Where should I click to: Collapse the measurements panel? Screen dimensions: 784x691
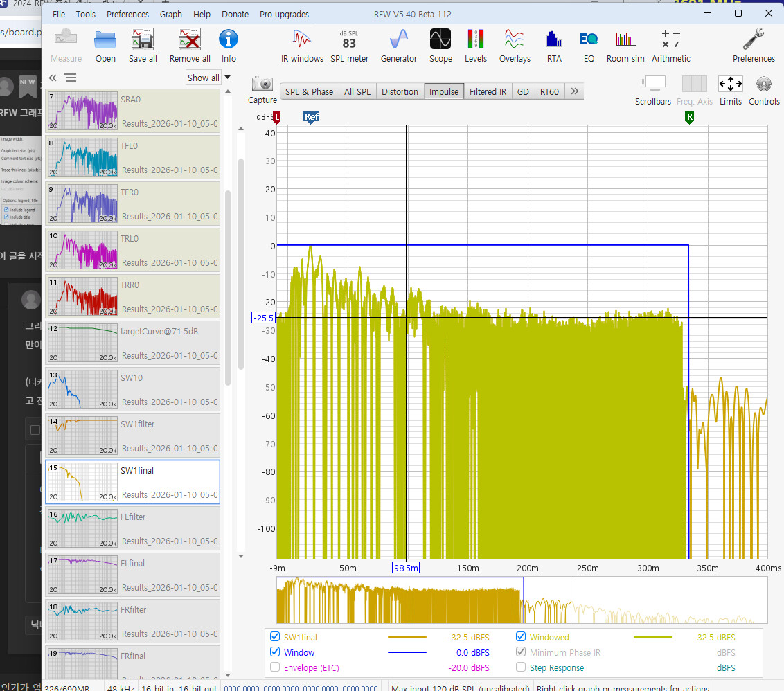(x=53, y=78)
